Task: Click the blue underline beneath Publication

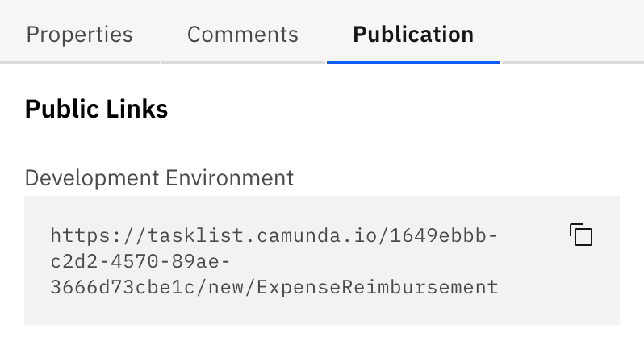Action: 412,62
